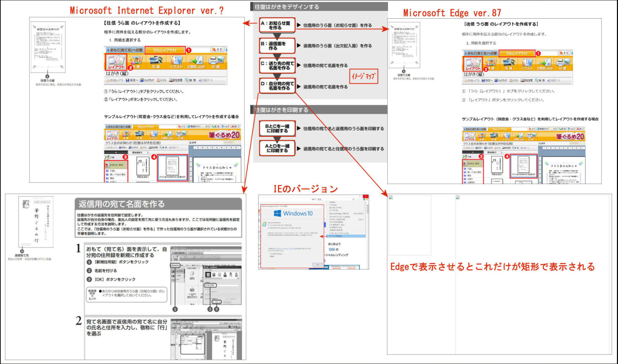Click 往信うら面 postcard thumbnail in Edge panel
Screen dimensions: 618x364
[404, 45]
